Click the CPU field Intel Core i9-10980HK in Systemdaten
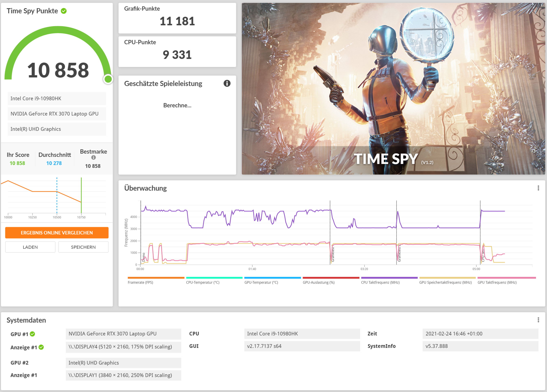Image resolution: width=547 pixels, height=392 pixels. coord(302,334)
